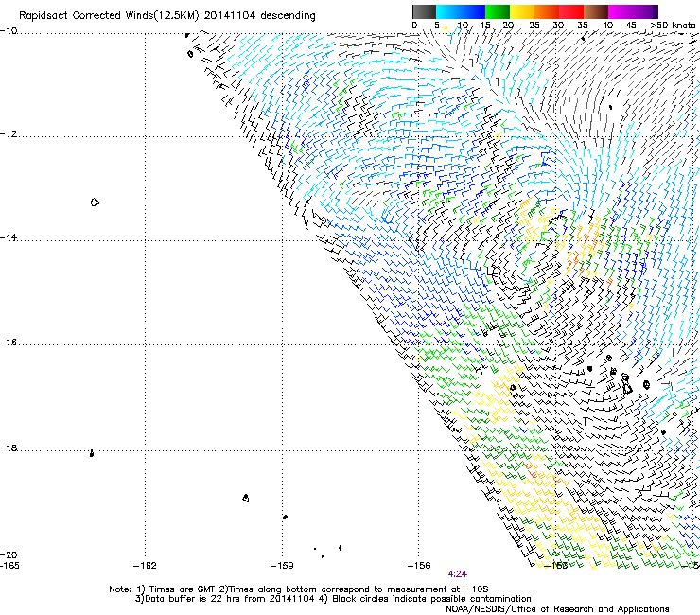Image resolution: width=700 pixels, height=615 pixels.
Task: Click the purple '4:24' swath time label
Action: click(x=458, y=574)
